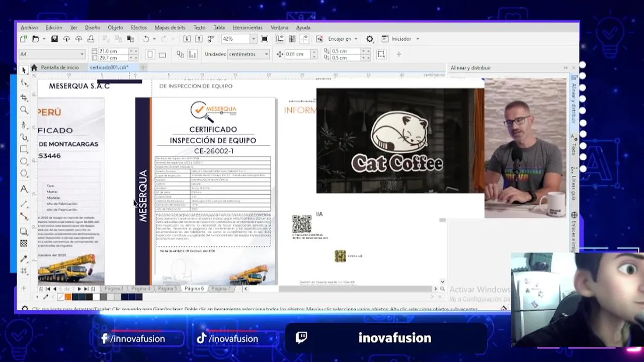
Task: Switch to Pantalla de inicio tab
Action: tap(60, 67)
